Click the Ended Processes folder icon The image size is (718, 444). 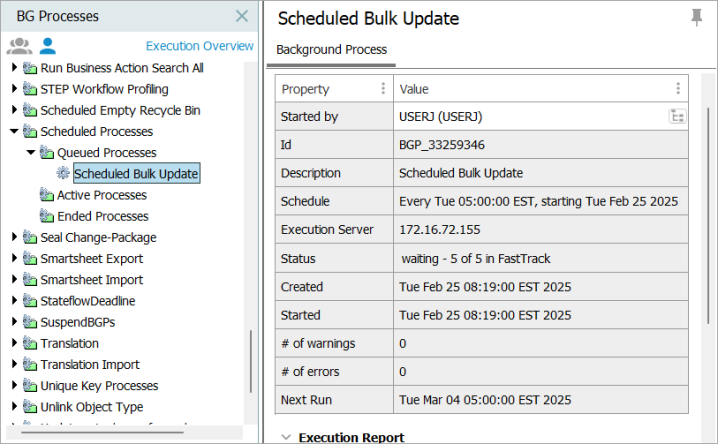46,216
